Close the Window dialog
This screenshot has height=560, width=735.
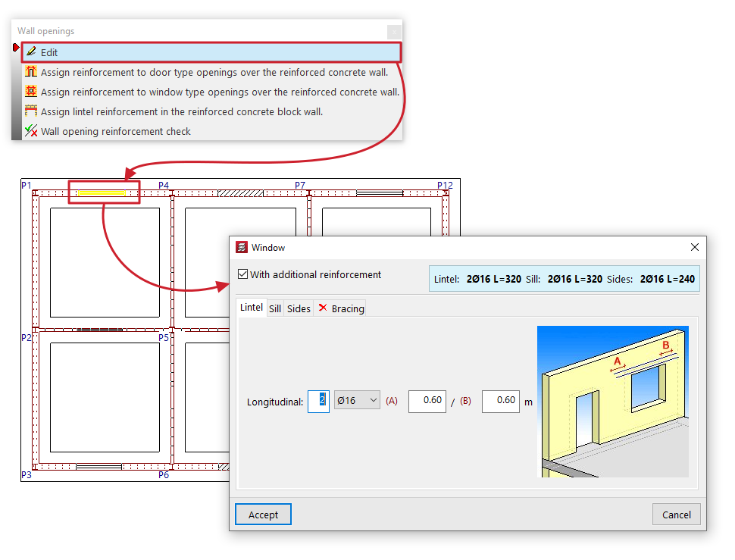(x=695, y=247)
